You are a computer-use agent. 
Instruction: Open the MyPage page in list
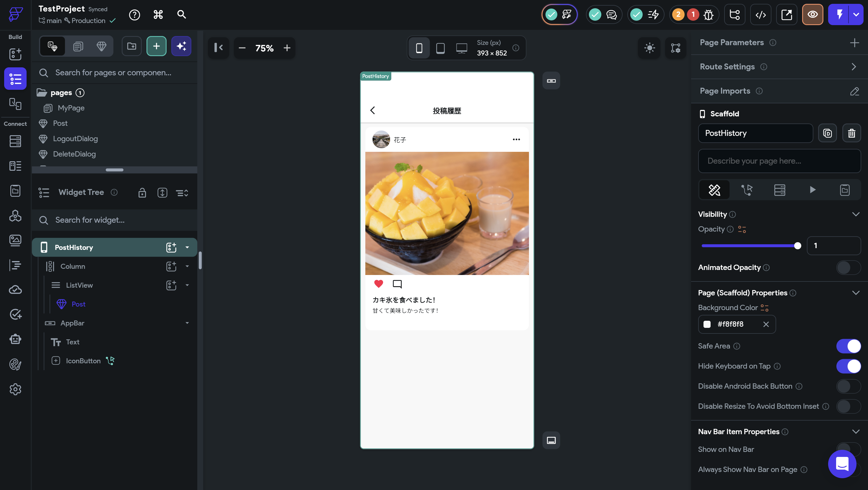[71, 108]
